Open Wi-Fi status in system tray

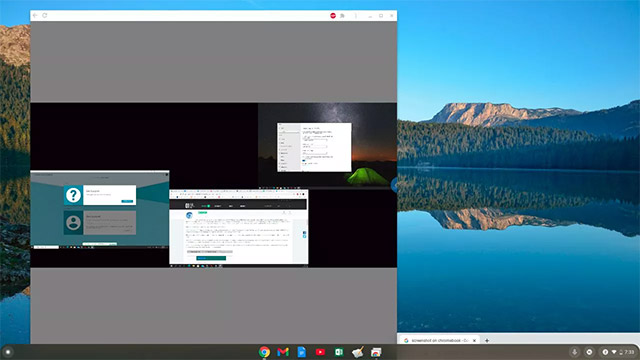click(614, 352)
